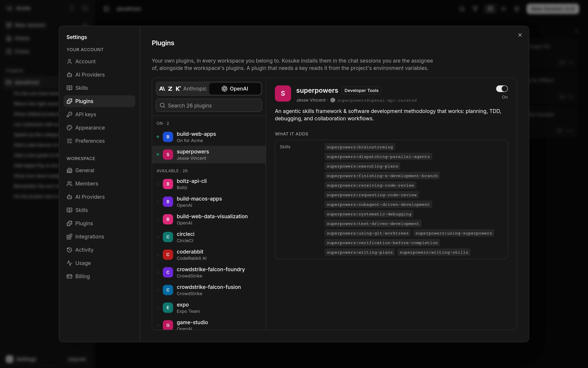
Task: Click the superpowers:finishing-a-development-branch tag
Action: pos(382,176)
